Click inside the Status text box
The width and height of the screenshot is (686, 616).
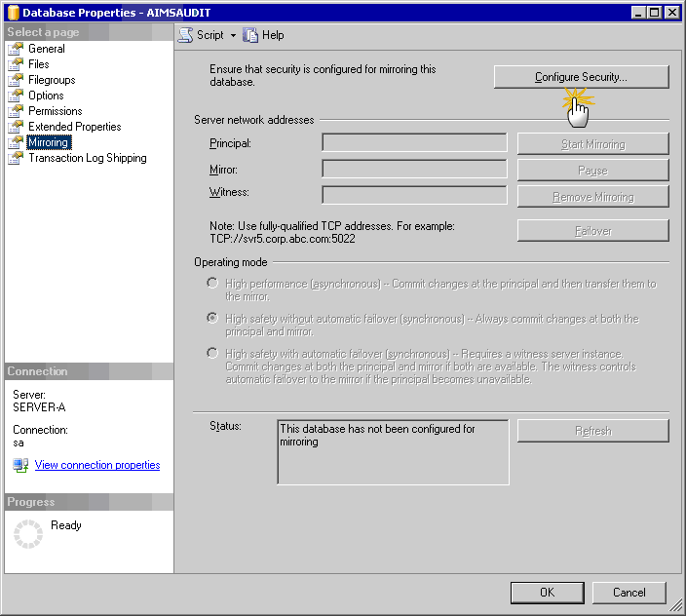pyautogui.click(x=393, y=451)
